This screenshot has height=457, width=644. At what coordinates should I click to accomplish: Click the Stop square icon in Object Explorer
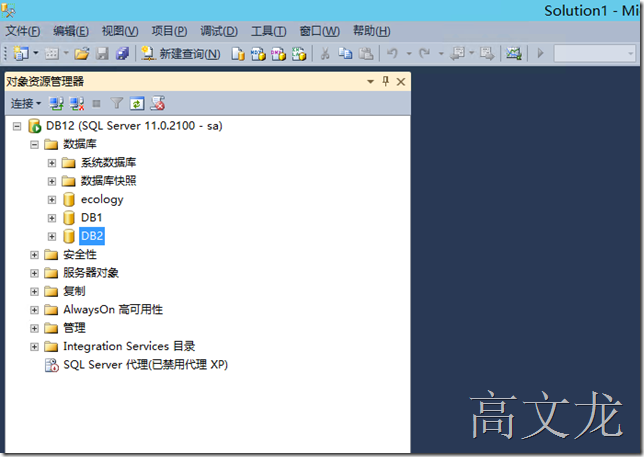coord(97,103)
